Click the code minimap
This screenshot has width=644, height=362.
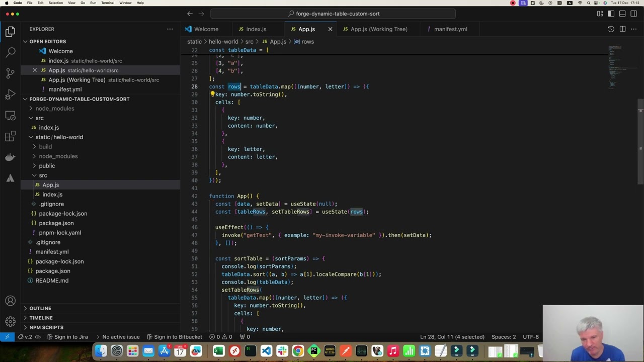615,68
